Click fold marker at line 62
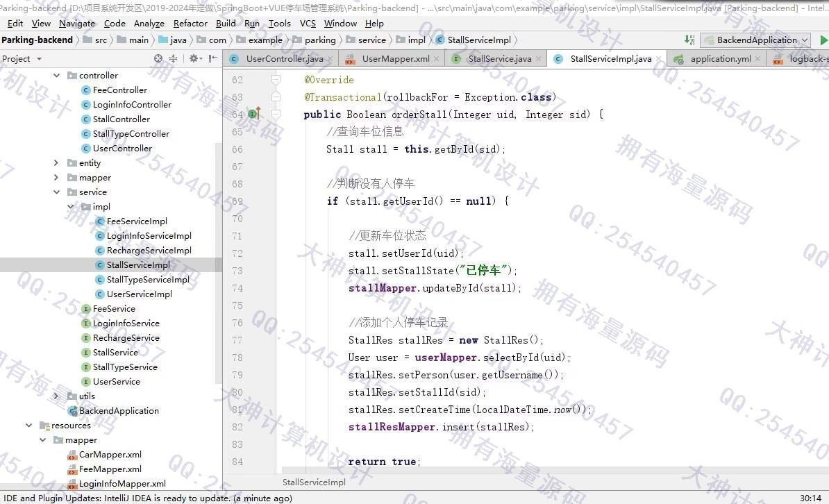This screenshot has height=504, width=829. pyautogui.click(x=276, y=79)
